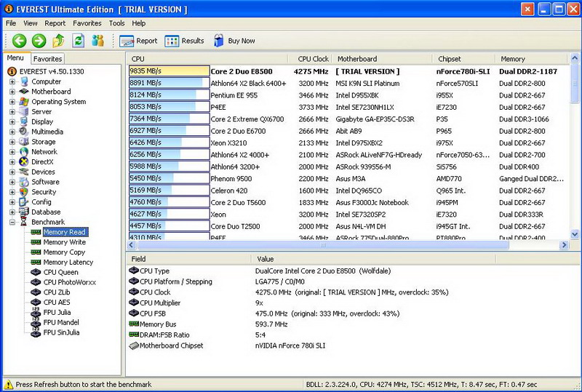Expand the Computer tree node
This screenshot has height=392, width=582.
pyautogui.click(x=12, y=81)
